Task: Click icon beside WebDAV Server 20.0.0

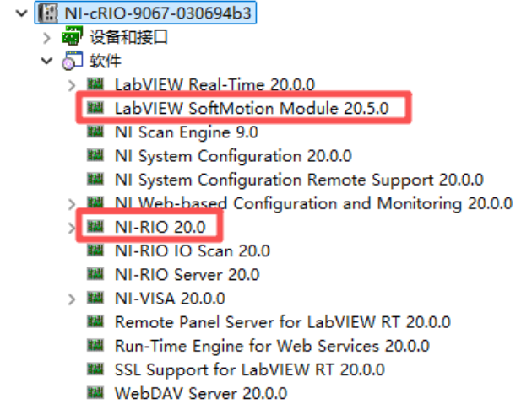Action: 95,392
